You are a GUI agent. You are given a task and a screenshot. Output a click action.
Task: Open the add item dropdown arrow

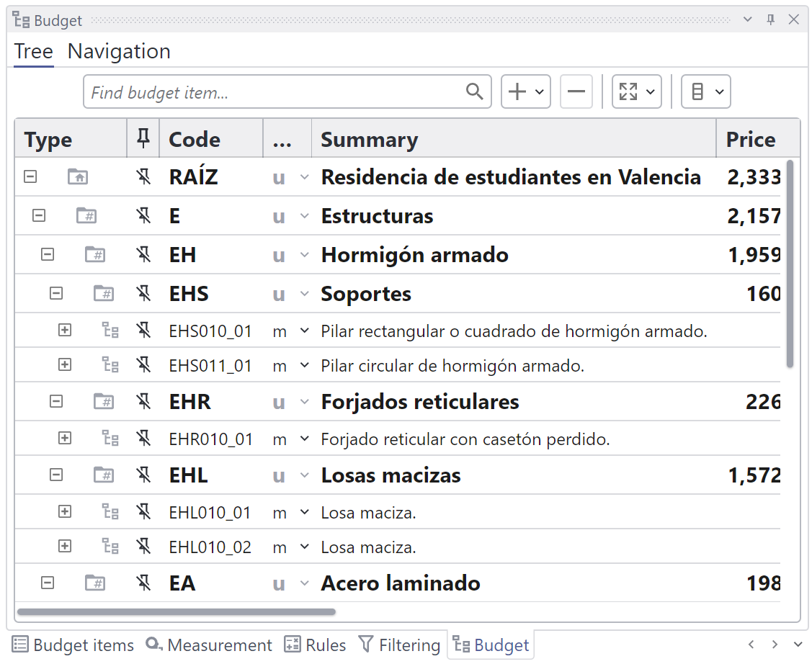click(x=539, y=92)
